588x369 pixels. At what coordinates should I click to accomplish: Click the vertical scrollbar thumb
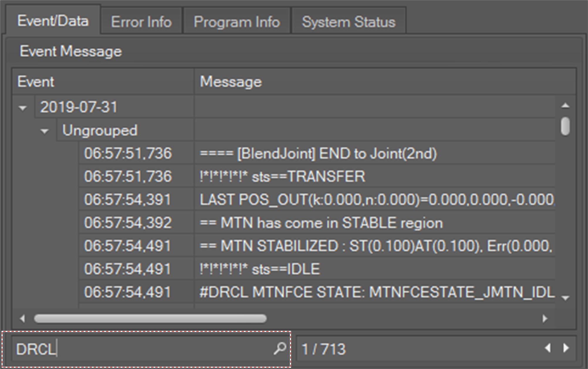(x=565, y=127)
